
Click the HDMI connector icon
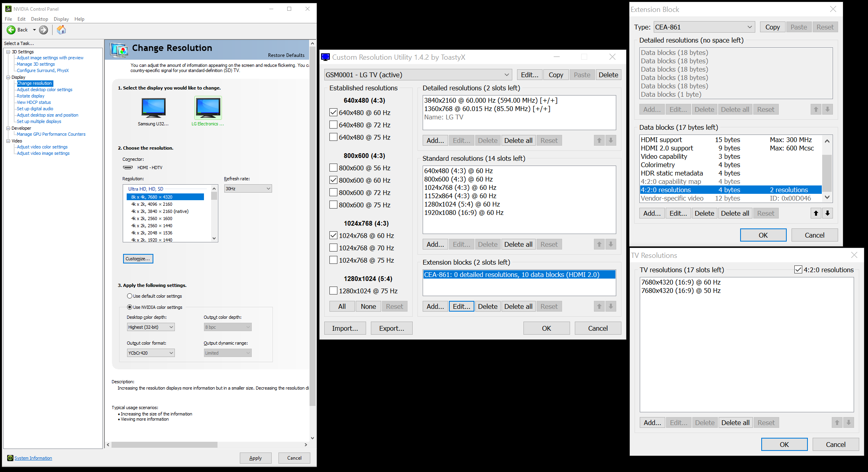[128, 168]
